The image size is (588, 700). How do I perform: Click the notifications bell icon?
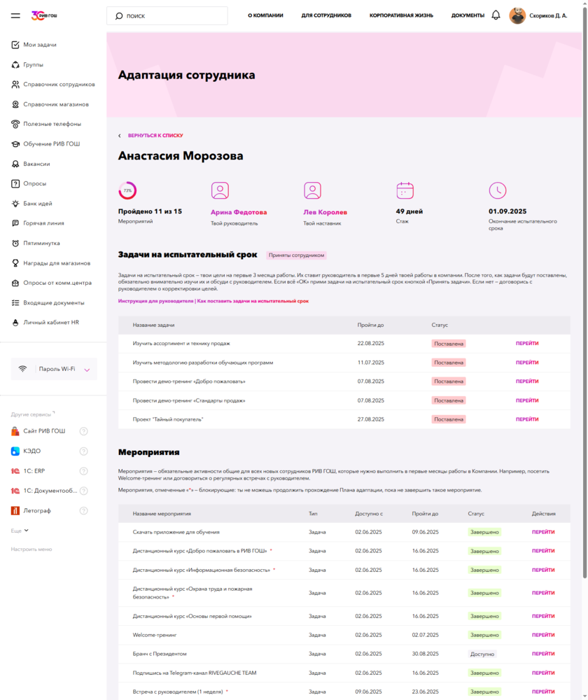pyautogui.click(x=496, y=15)
